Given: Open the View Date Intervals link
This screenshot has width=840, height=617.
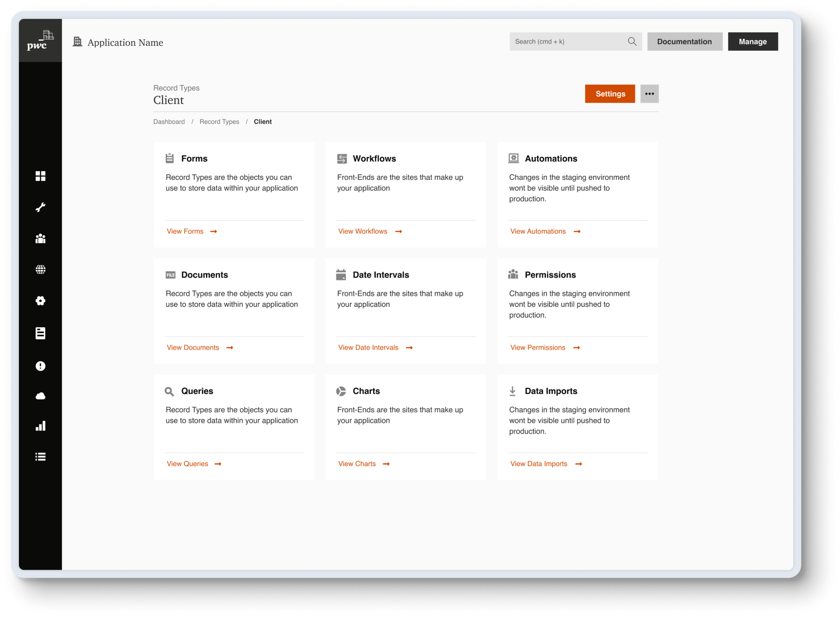Looking at the screenshot, I should click(x=376, y=348).
